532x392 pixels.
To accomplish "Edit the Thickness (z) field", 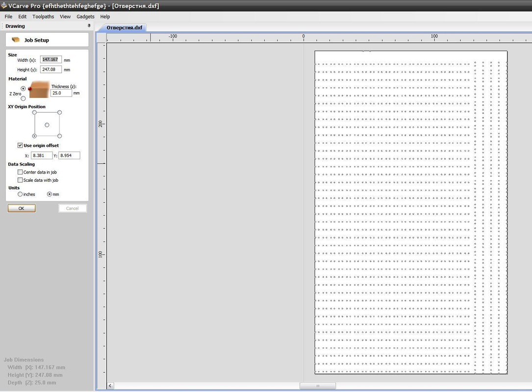I will 61,93.
